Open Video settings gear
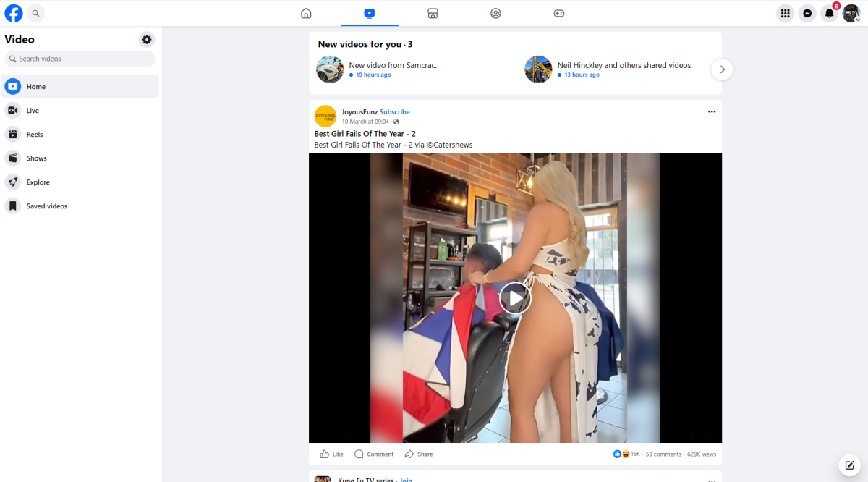Viewport: 868px width, 482px height. pyautogui.click(x=147, y=40)
